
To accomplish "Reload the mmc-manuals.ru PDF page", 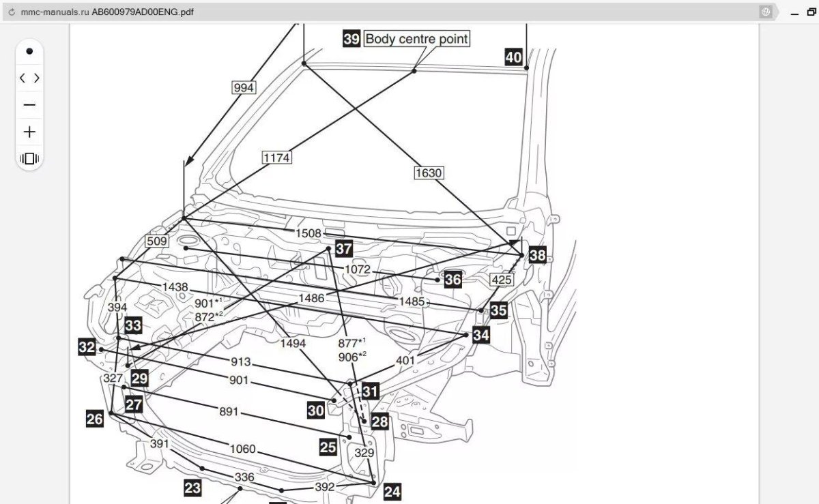I will click(x=12, y=12).
